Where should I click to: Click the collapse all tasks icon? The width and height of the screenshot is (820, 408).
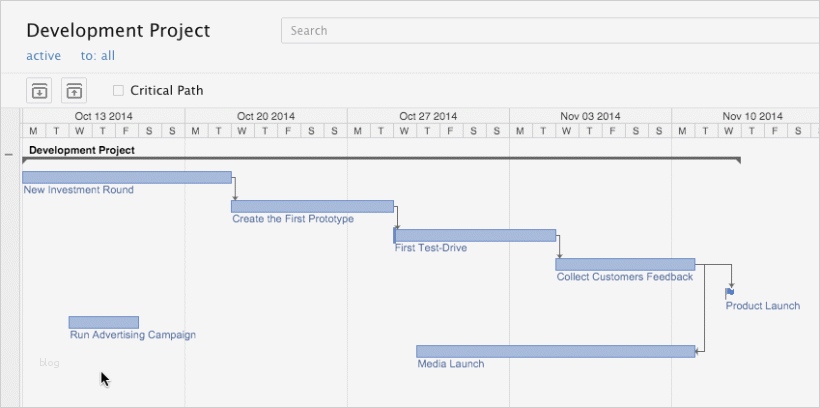tap(75, 91)
